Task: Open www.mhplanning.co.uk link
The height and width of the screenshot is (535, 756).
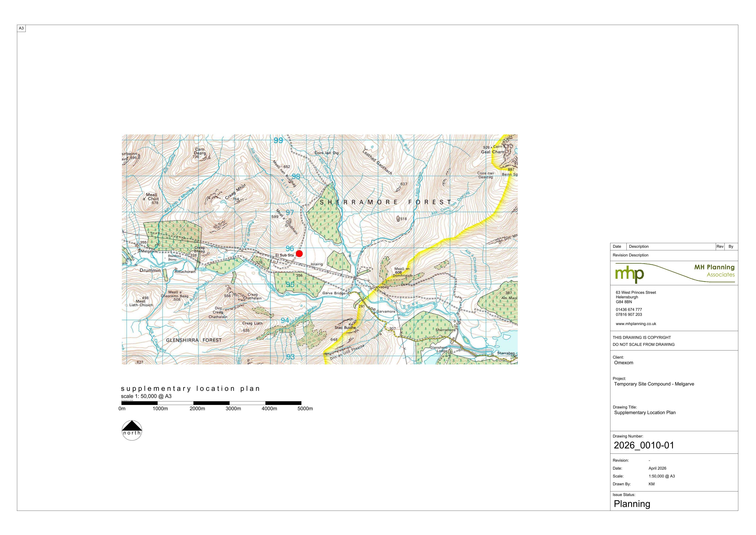Action: [x=636, y=324]
